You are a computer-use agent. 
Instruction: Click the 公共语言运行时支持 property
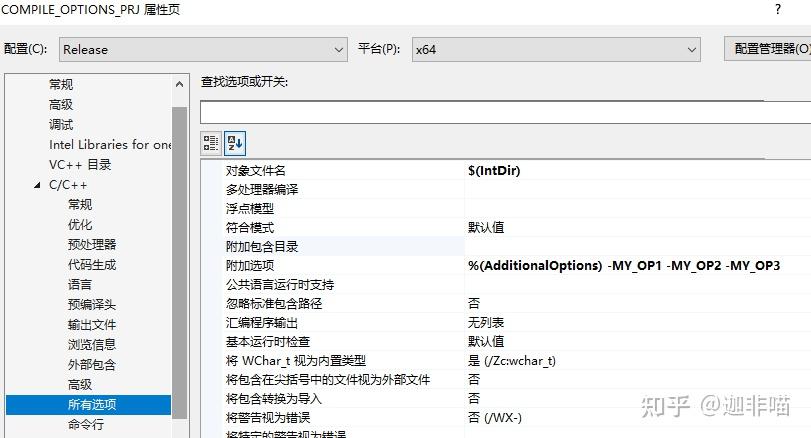280,285
